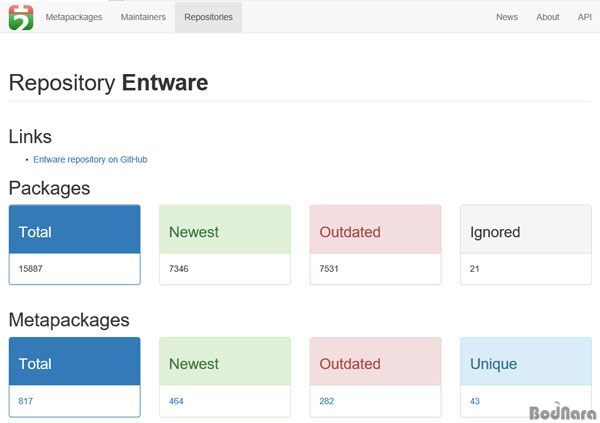Open the News page
The image size is (600, 423).
[507, 17]
